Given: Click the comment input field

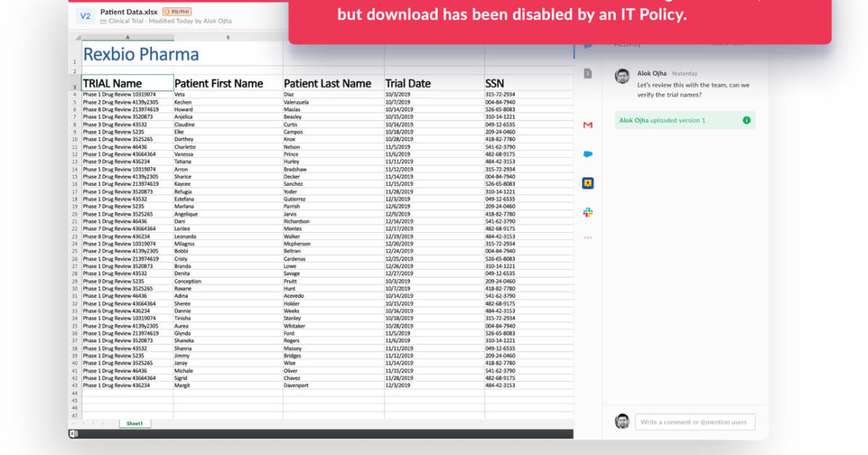Looking at the screenshot, I should [x=694, y=422].
